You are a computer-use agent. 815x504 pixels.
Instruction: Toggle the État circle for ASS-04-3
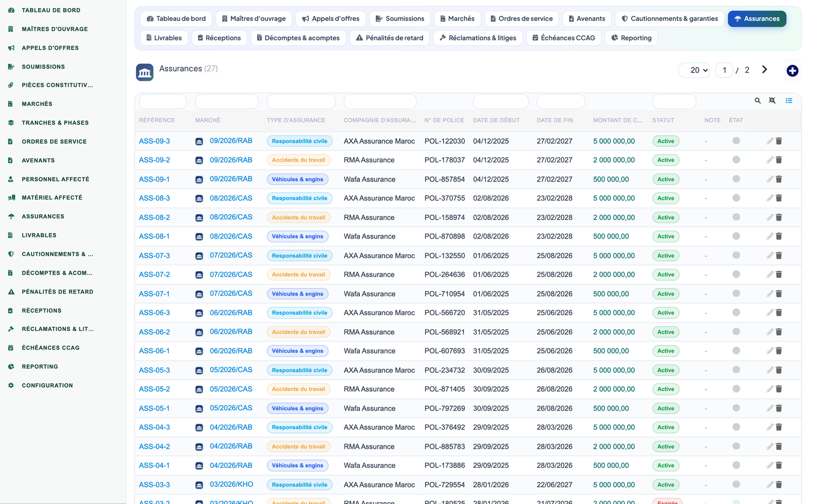(736, 427)
